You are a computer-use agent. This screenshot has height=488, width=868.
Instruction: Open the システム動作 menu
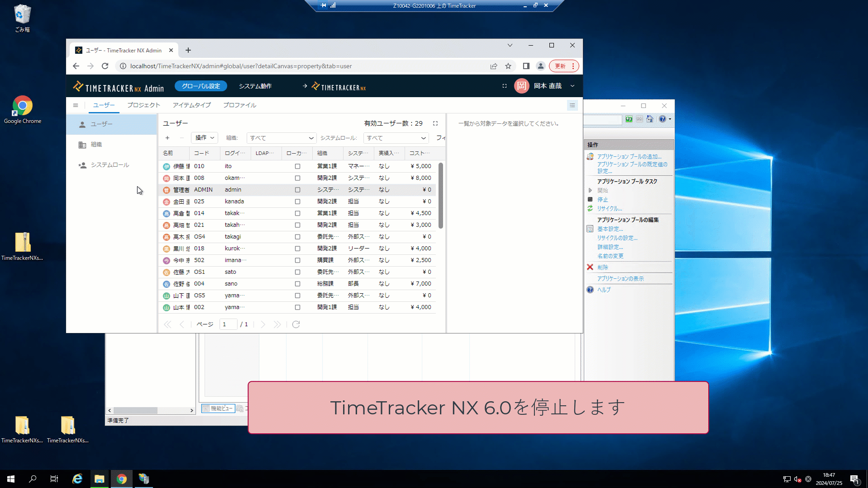(x=255, y=86)
